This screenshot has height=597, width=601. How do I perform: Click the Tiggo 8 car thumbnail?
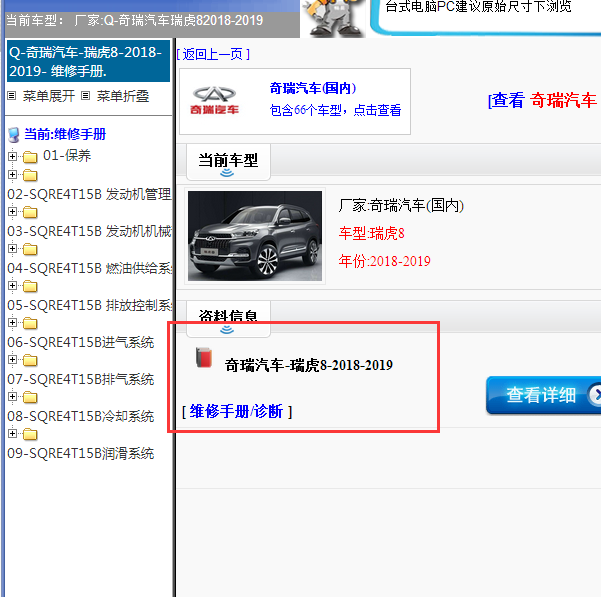(x=255, y=236)
